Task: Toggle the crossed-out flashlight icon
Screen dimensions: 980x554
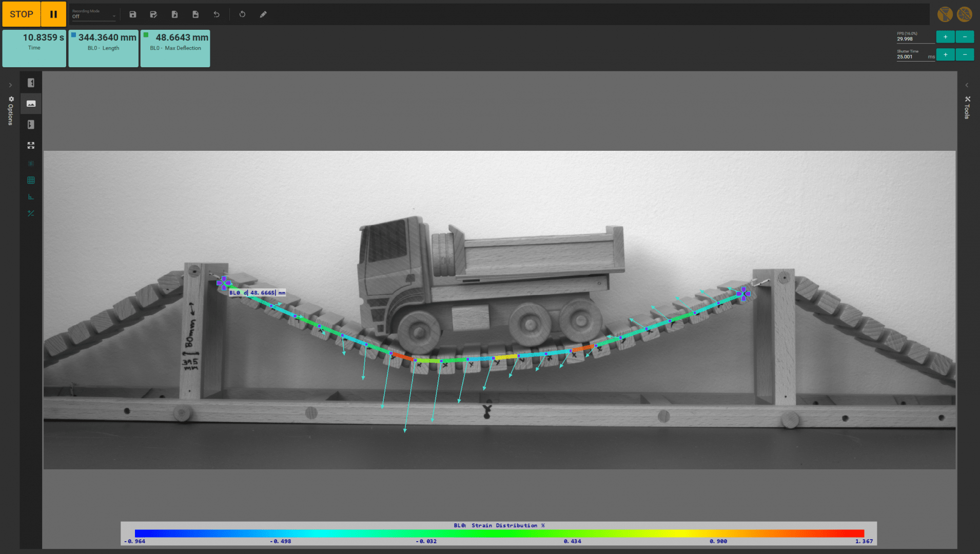Action: (x=945, y=14)
